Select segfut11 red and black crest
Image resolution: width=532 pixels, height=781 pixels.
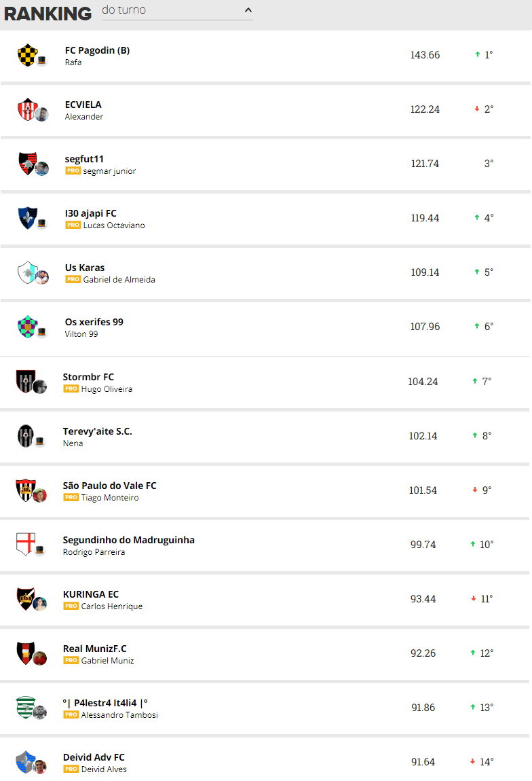tap(28, 164)
